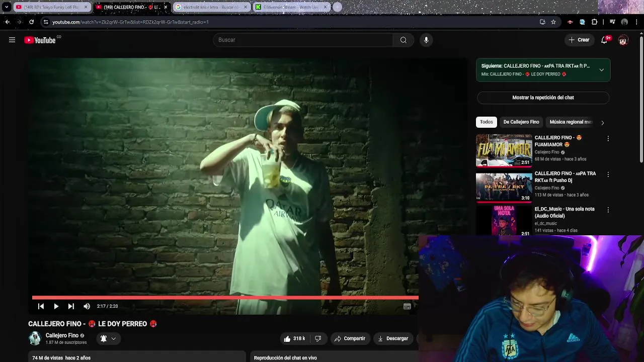644x362 pixels.
Task: Download the video with Descargar
Action: [393, 339]
